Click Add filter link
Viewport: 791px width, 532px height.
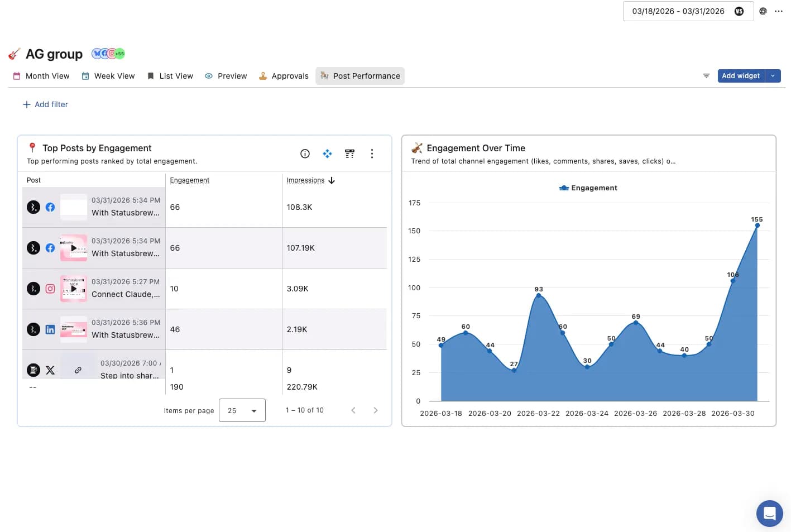(45, 104)
